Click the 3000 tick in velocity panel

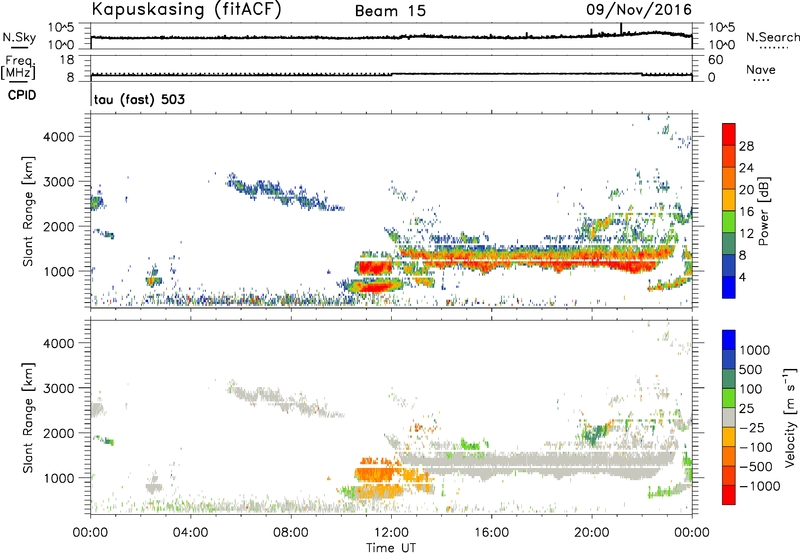(59, 388)
